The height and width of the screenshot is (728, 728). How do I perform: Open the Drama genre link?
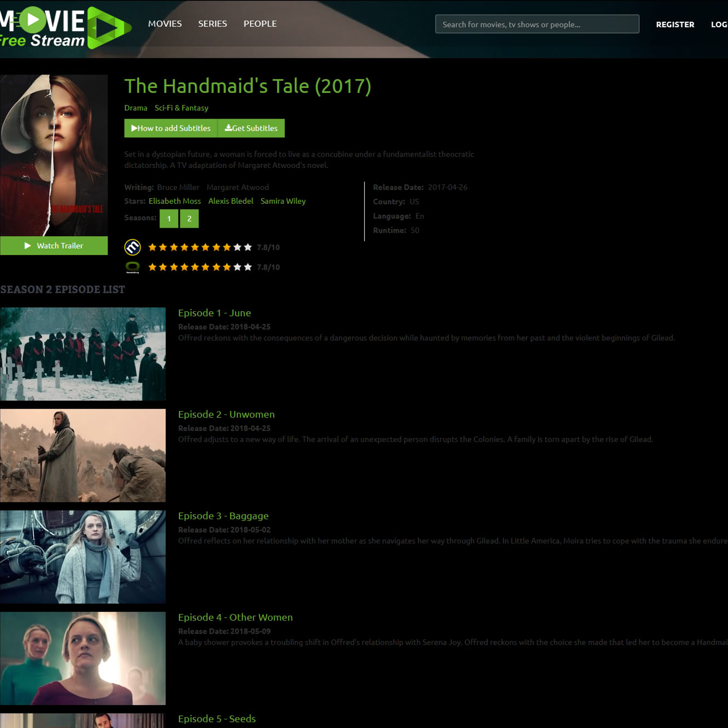[136, 108]
